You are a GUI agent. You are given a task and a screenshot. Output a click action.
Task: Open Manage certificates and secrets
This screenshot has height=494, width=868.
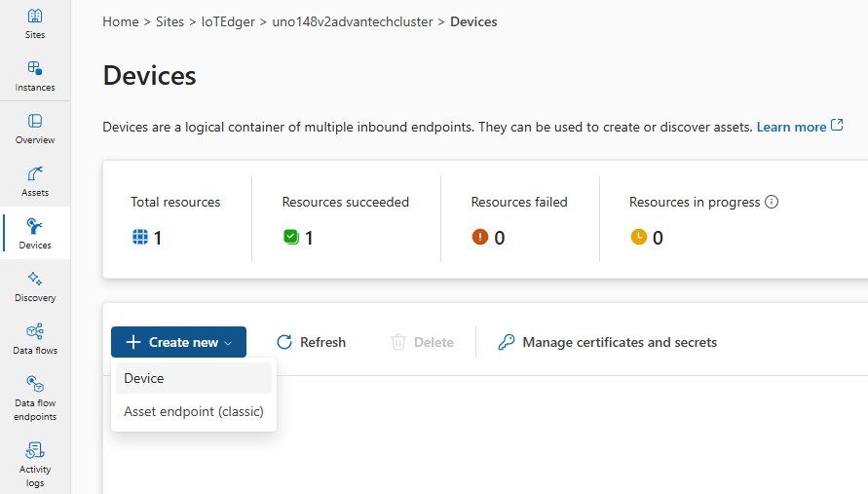[x=607, y=342]
